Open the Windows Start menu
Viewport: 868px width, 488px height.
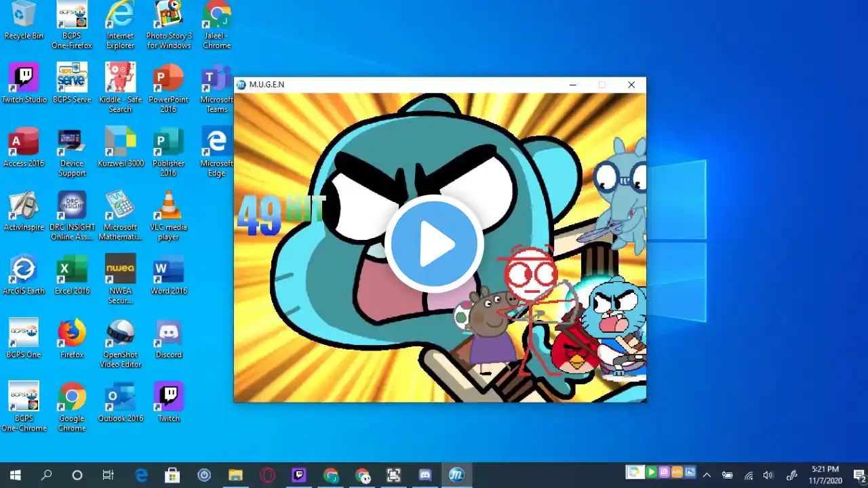pos(15,475)
